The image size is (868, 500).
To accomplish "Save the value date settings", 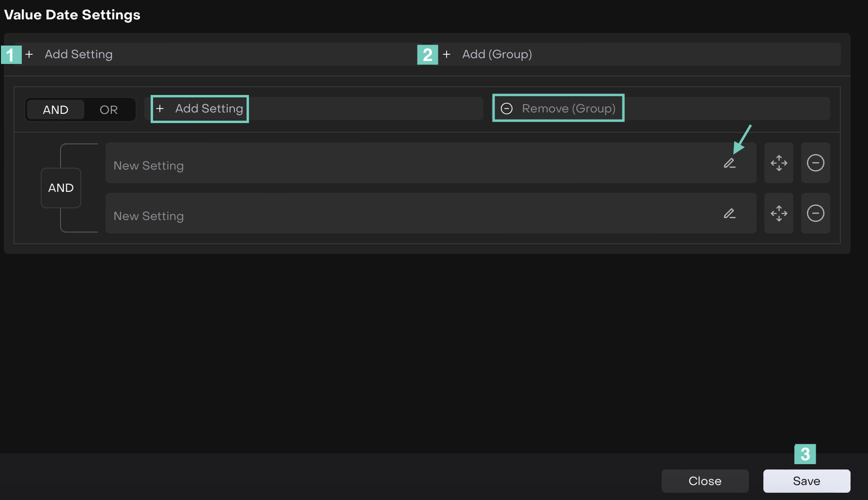I will tap(806, 481).
